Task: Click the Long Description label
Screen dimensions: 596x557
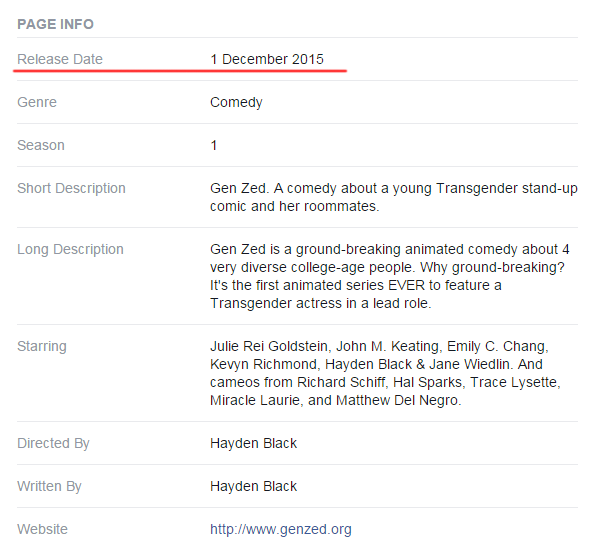Action: (x=70, y=250)
